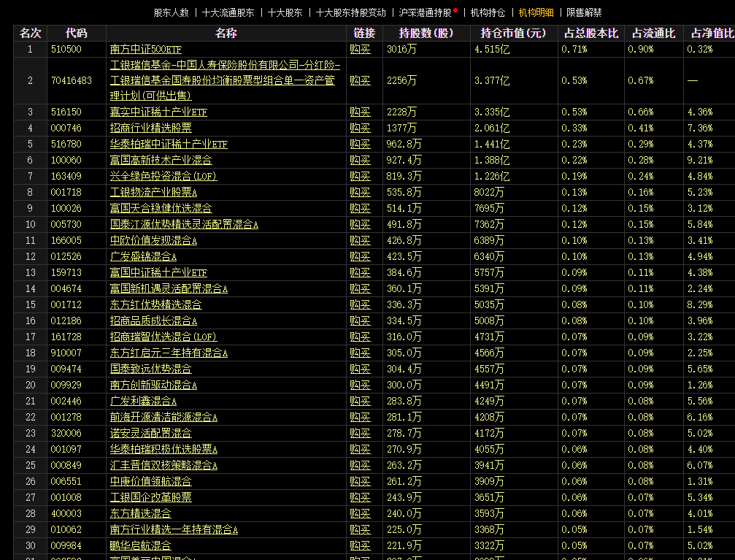The image size is (735, 560).
Task: Click the 占总股本比 column header
Action: point(591,34)
